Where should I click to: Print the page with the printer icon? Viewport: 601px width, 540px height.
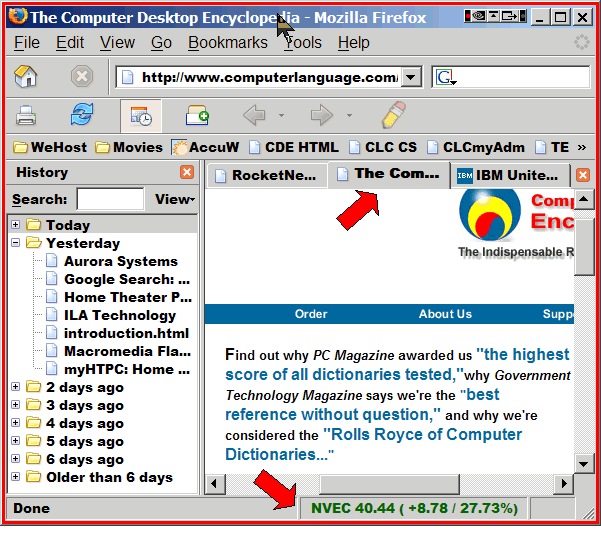pos(26,115)
